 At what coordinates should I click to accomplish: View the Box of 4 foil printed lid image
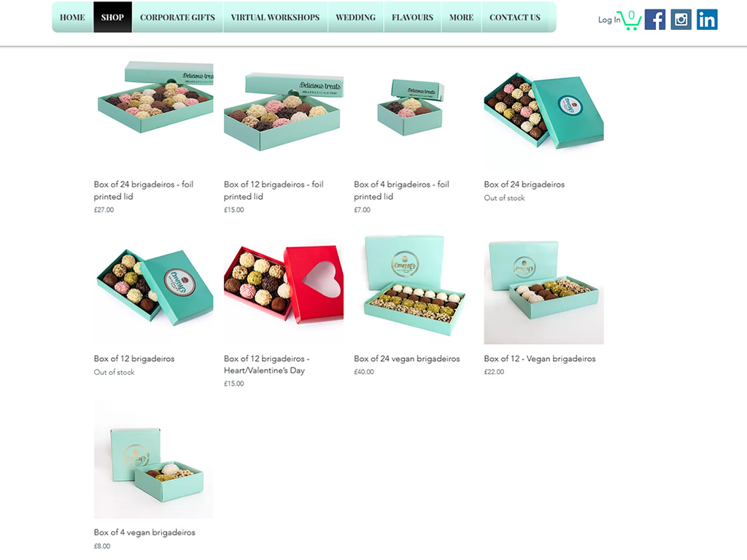pos(414,111)
